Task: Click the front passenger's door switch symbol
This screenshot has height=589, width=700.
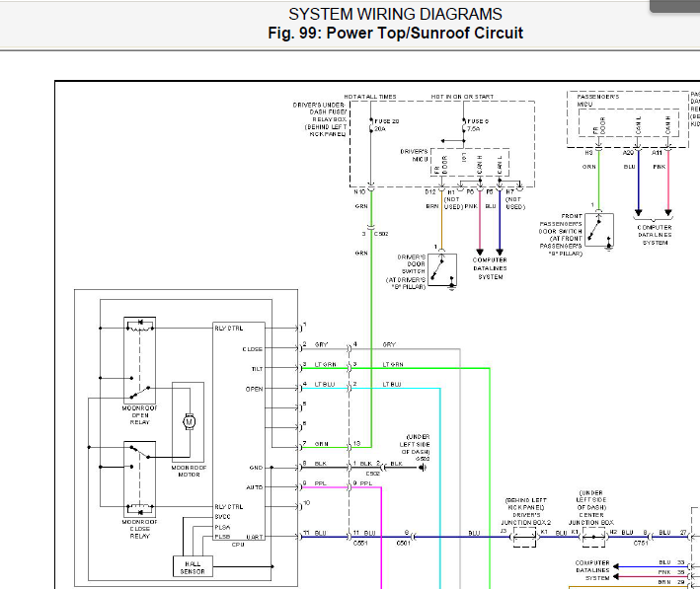Action: coord(599,230)
